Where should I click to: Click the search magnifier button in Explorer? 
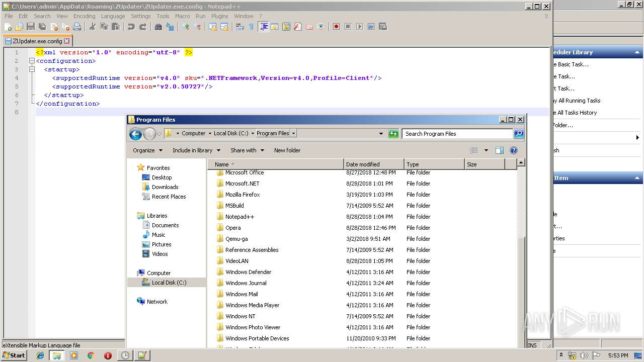point(519,134)
